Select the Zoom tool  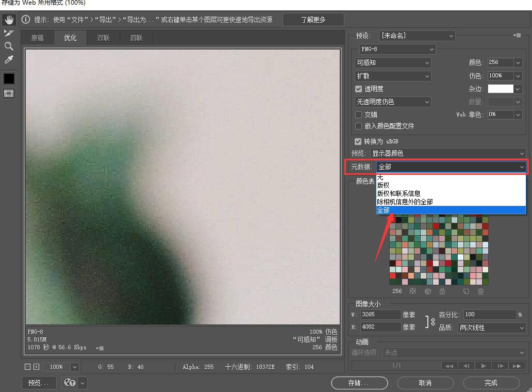(x=9, y=46)
